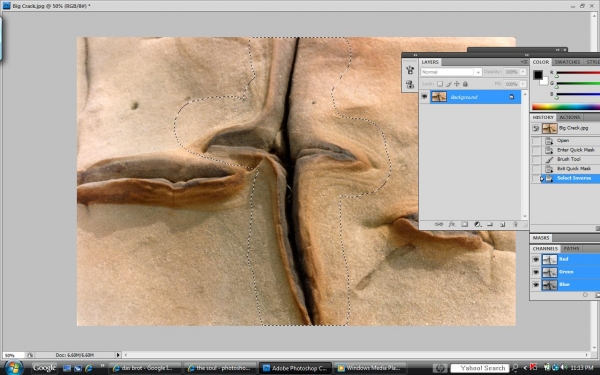Open the Opacity slider arrow

click(x=523, y=72)
